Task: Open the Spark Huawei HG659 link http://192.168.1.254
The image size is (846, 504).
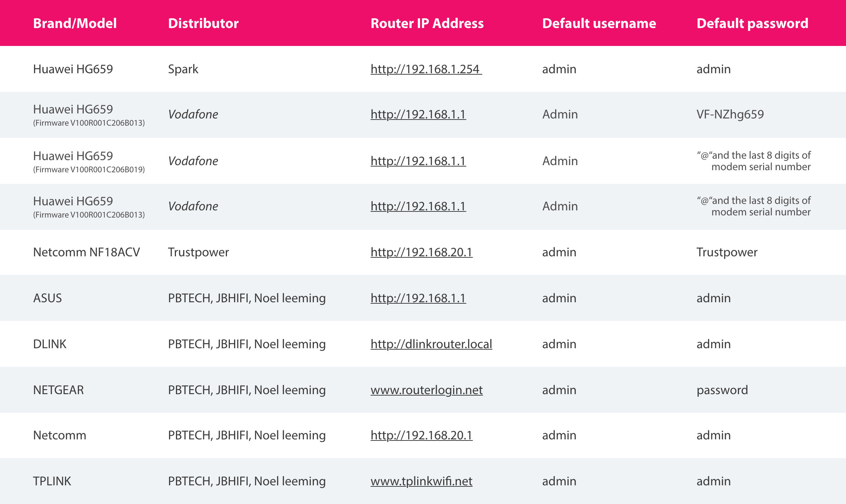Action: [426, 69]
